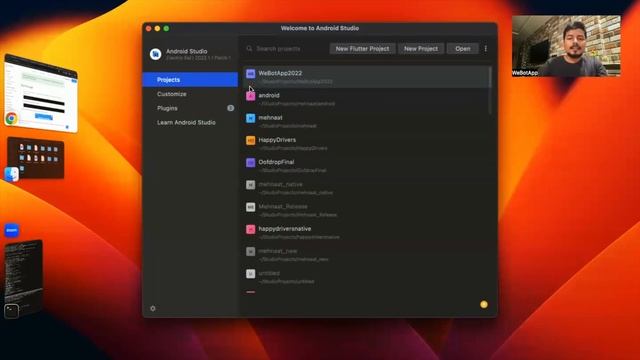The image size is (640, 360).
Task: Select the OotdropFinal project name
Action: pos(276,162)
